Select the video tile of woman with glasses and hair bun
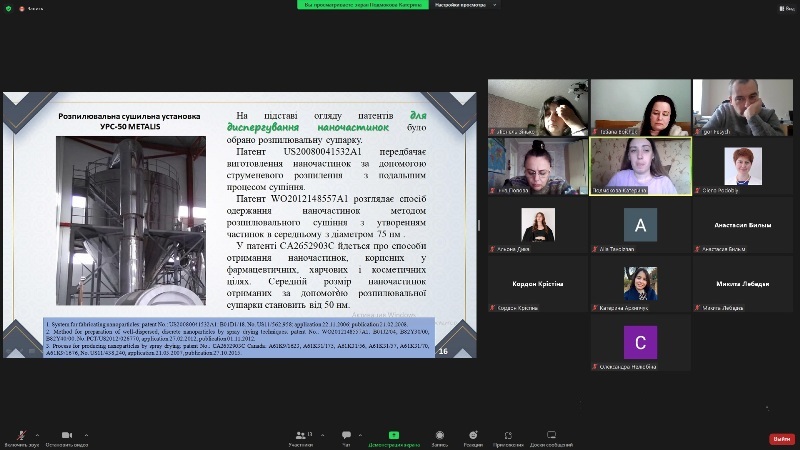Viewport: 800px width, 450px height. pyautogui.click(x=538, y=166)
